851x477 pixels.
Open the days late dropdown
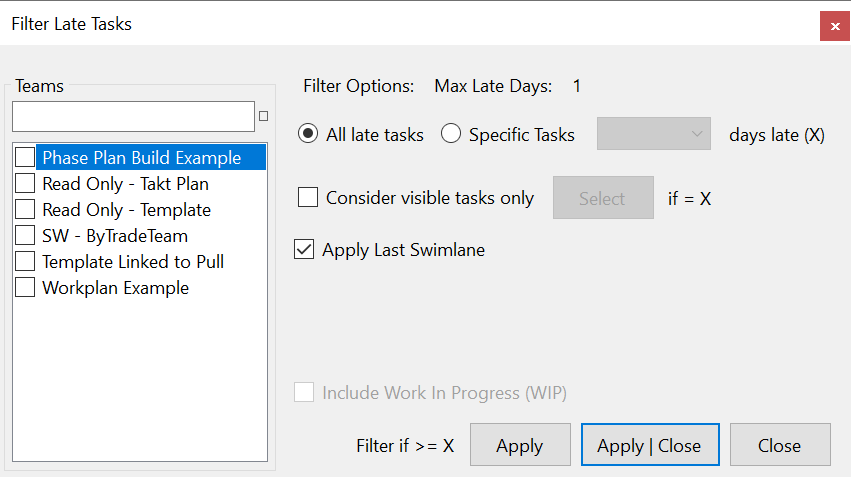pos(653,133)
